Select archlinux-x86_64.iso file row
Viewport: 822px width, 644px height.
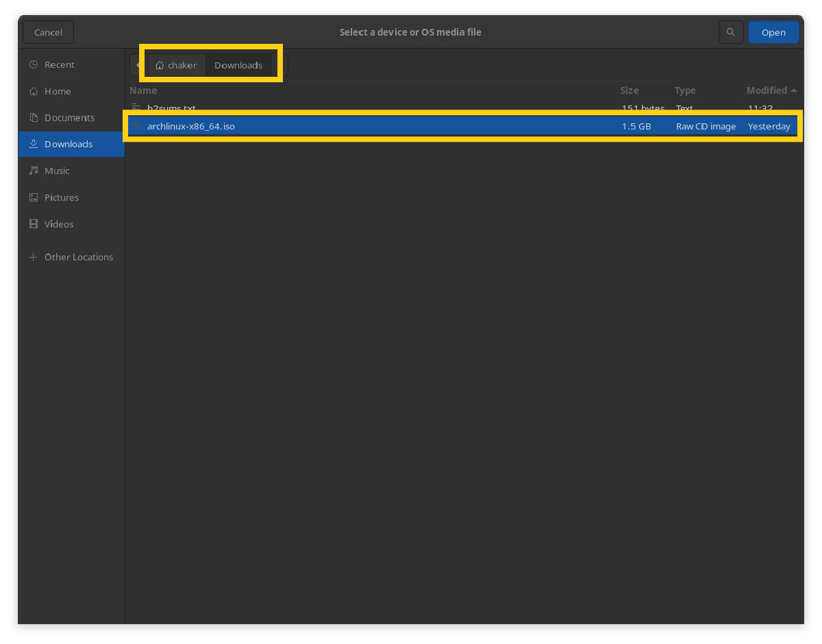[191, 126]
